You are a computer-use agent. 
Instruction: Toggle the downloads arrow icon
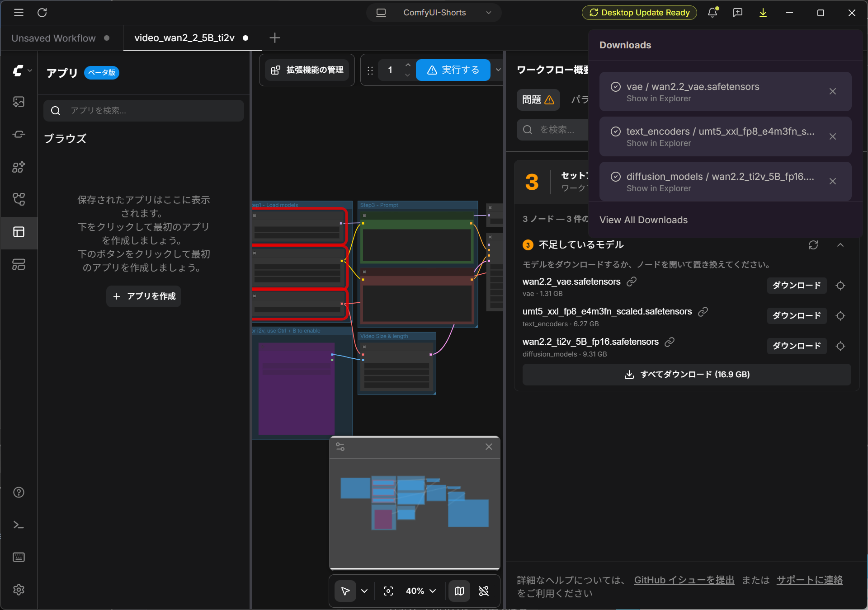[x=763, y=13]
